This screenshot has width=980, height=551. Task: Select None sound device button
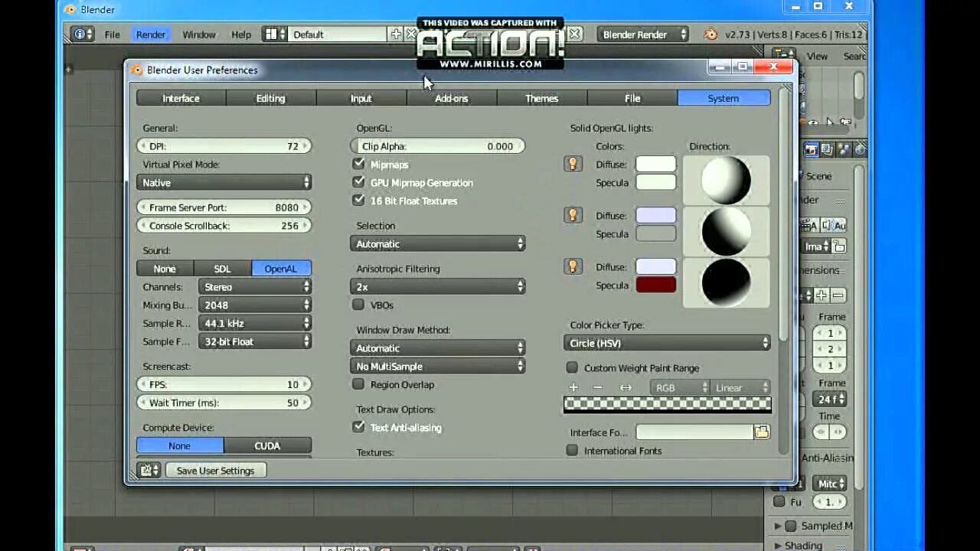click(x=165, y=268)
